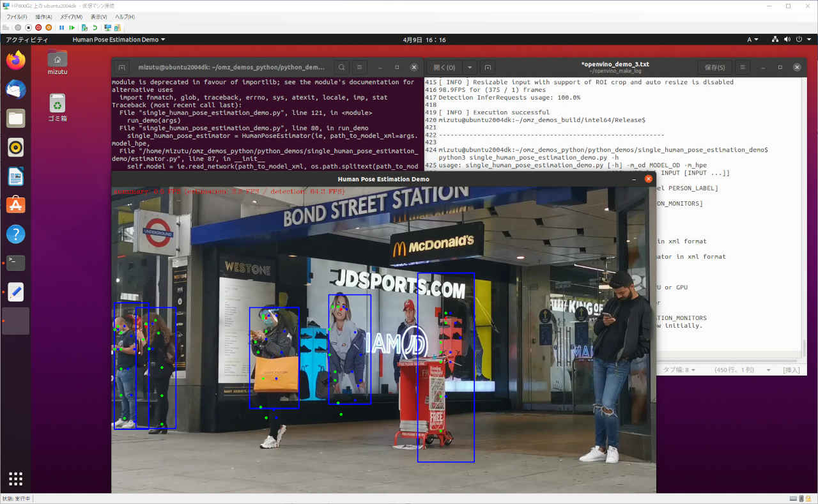Viewport: 818px width, 504px height.
Task: Save VM state with orange icon
Action: (x=49, y=27)
